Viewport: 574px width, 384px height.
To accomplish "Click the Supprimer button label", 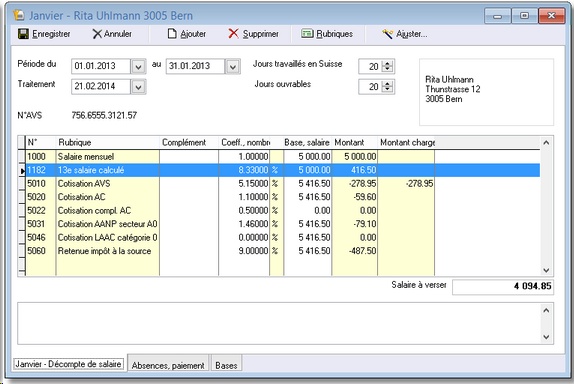I will click(261, 34).
